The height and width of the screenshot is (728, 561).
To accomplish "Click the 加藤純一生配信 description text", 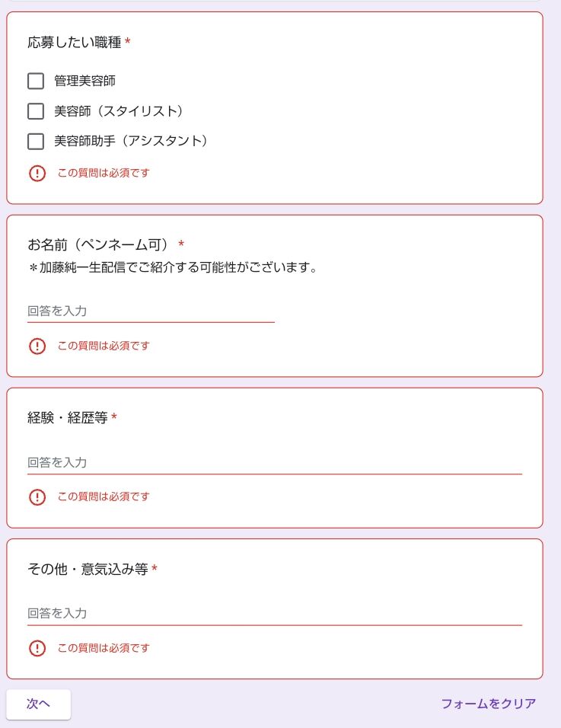I will click(x=172, y=267).
